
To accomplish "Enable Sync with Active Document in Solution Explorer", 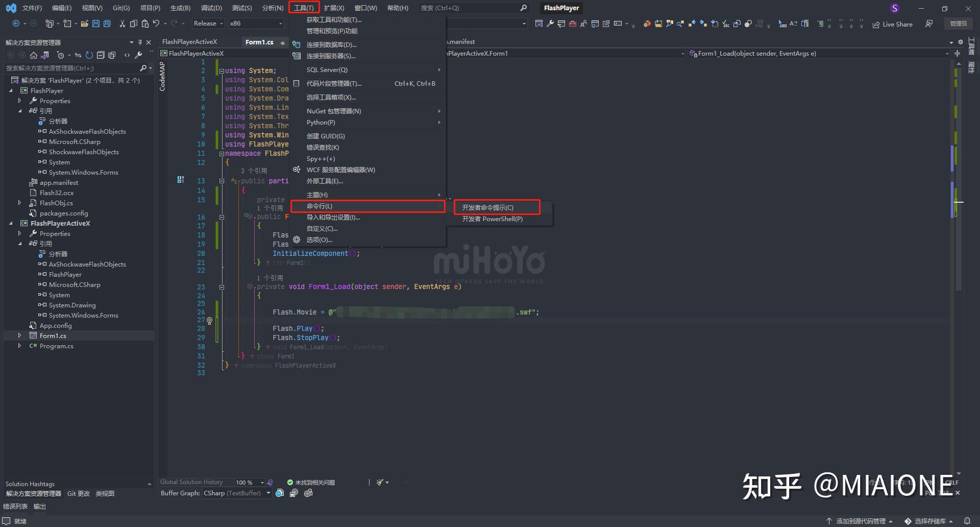I will (78, 55).
